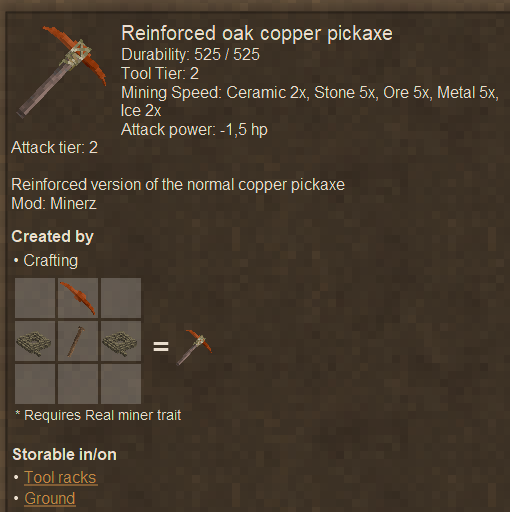The width and height of the screenshot is (510, 512).
Task: Click the empty bottom-center crafting slot
Action: tap(78, 384)
